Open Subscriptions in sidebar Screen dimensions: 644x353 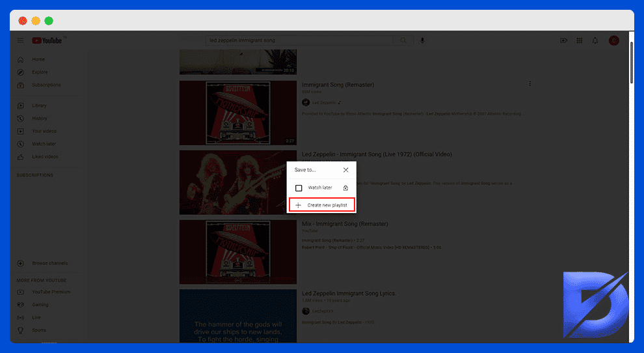tap(46, 85)
